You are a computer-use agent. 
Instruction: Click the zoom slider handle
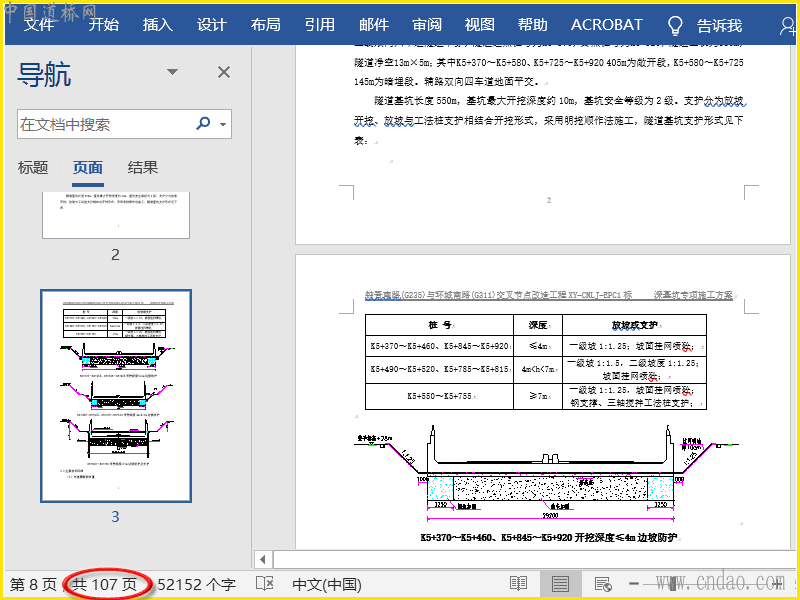pos(673,584)
